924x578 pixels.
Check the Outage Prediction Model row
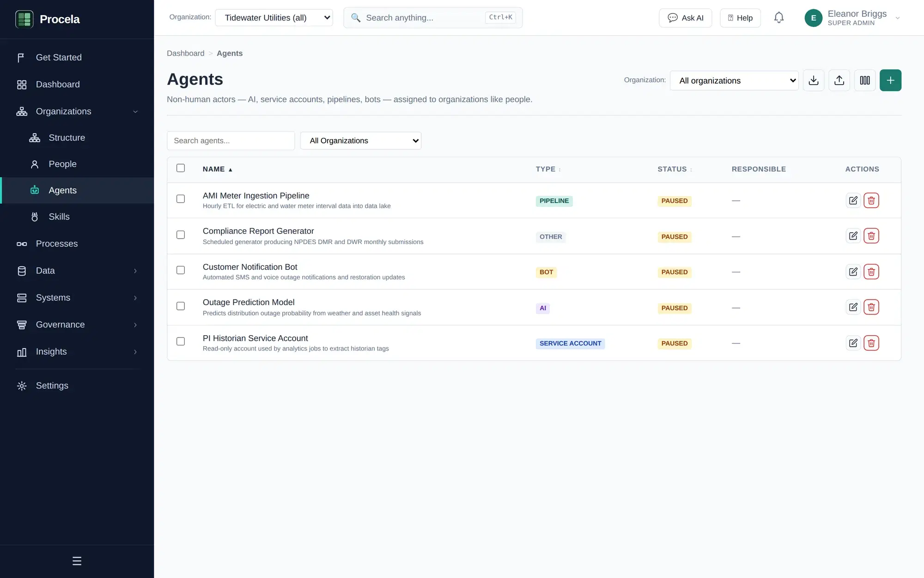pos(181,306)
